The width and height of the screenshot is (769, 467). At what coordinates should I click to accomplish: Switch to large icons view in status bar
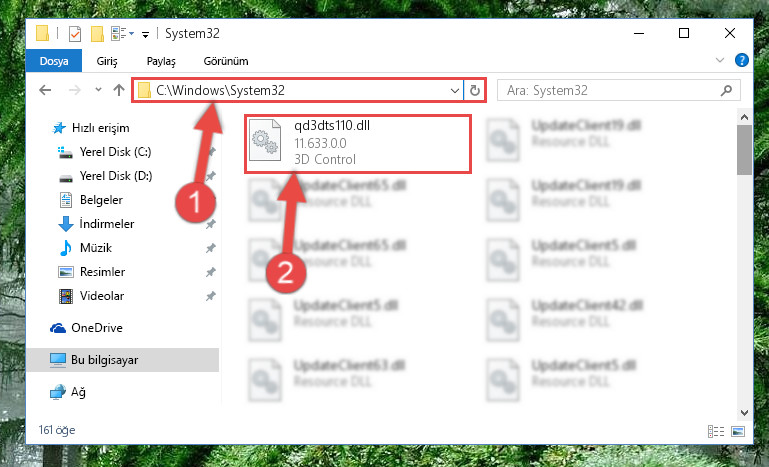pos(738,431)
